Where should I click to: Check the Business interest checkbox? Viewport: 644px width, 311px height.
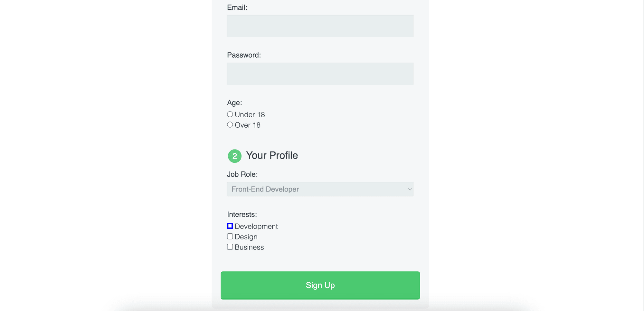click(x=230, y=246)
